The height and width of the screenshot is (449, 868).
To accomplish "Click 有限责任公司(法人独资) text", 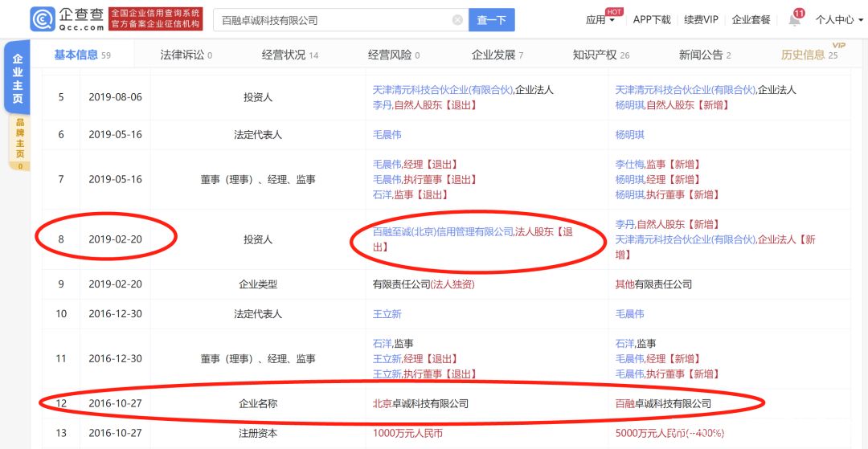I will click(x=424, y=284).
